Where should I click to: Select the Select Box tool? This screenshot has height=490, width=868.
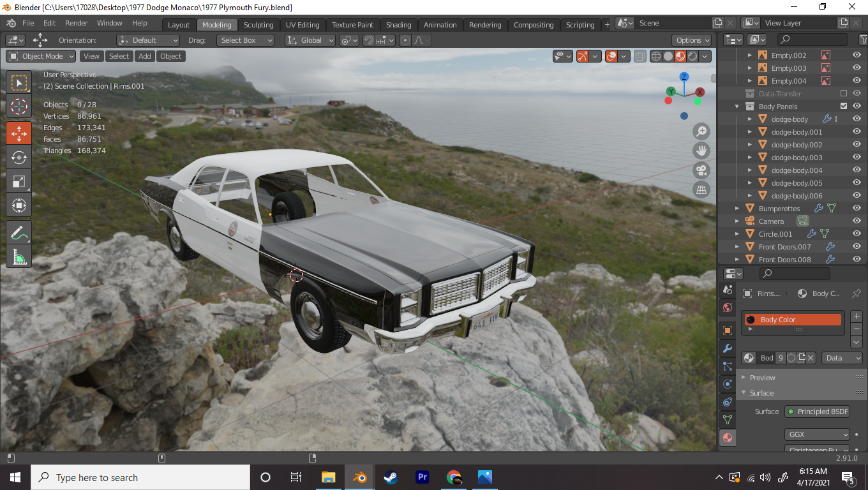pos(19,83)
